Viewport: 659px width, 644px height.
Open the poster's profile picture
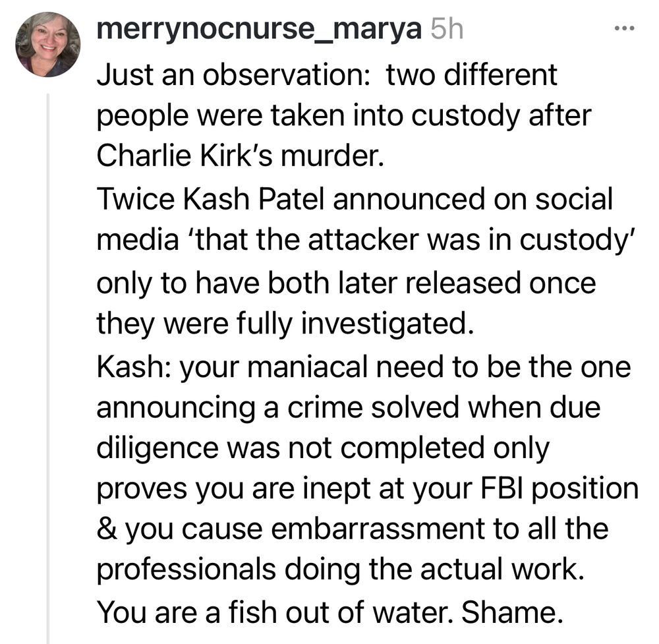48,44
